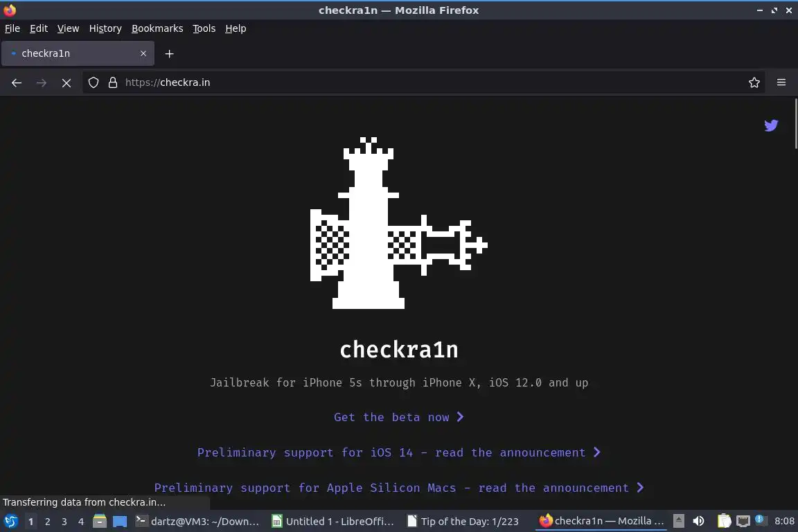Screen dimensions: 798x532
Task: Click the 'Jailbreak for iPhone 5s' subtitle text
Action: point(398,382)
